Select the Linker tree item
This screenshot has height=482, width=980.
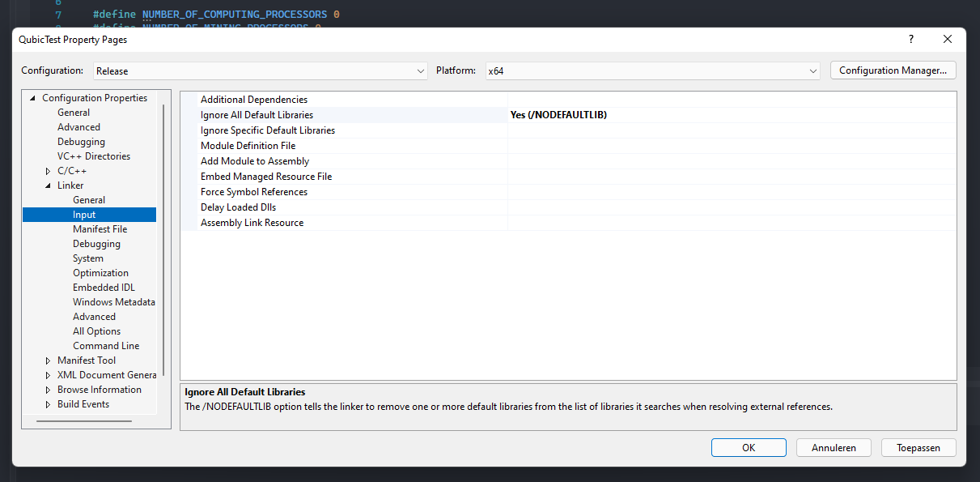click(70, 186)
